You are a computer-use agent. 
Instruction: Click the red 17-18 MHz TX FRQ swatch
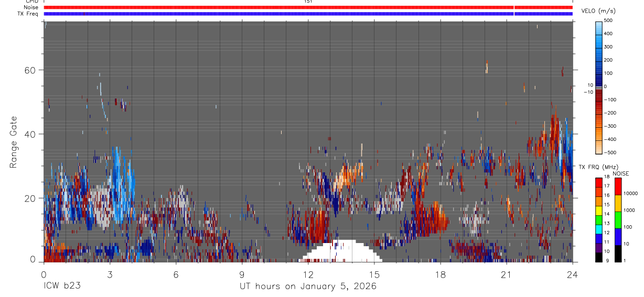(598, 183)
